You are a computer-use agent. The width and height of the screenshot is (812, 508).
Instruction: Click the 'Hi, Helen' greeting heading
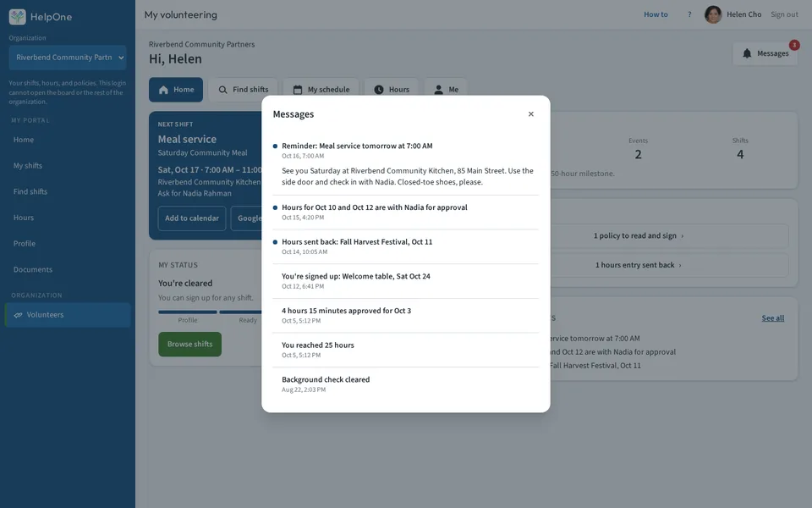[176, 59]
